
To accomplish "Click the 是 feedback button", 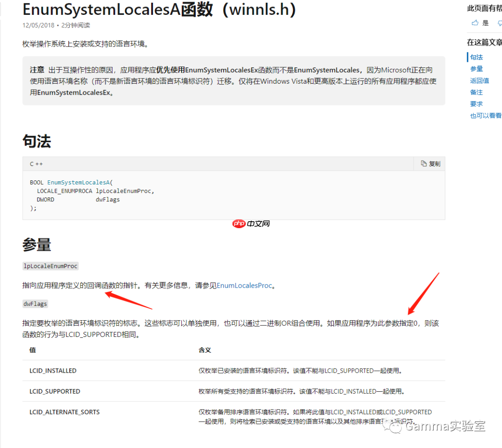I will click(485, 23).
